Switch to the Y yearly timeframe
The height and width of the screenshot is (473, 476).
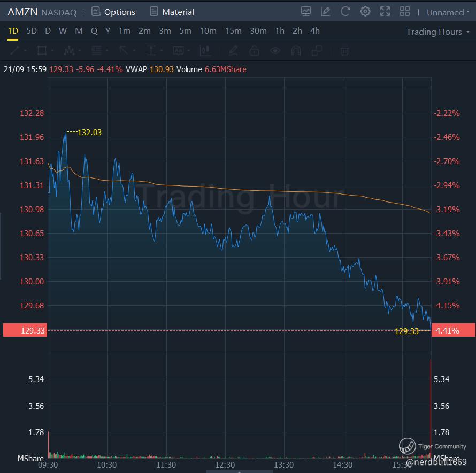pyautogui.click(x=108, y=31)
